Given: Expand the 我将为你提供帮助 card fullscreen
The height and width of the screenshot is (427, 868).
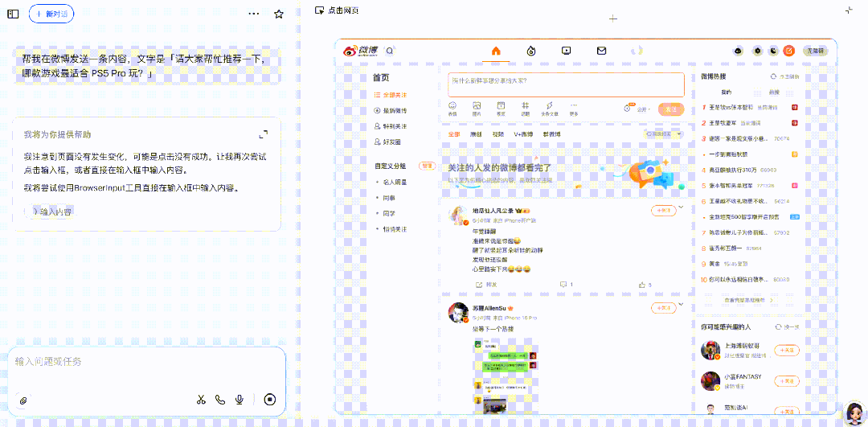Looking at the screenshot, I should pyautogui.click(x=264, y=134).
